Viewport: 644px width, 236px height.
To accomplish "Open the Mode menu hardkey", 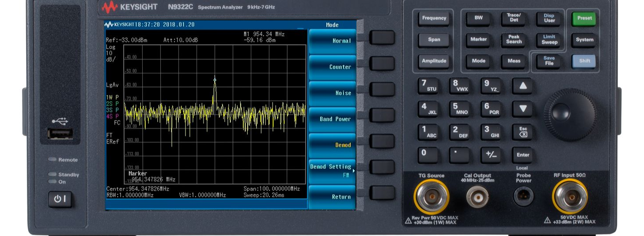I will 478,61.
